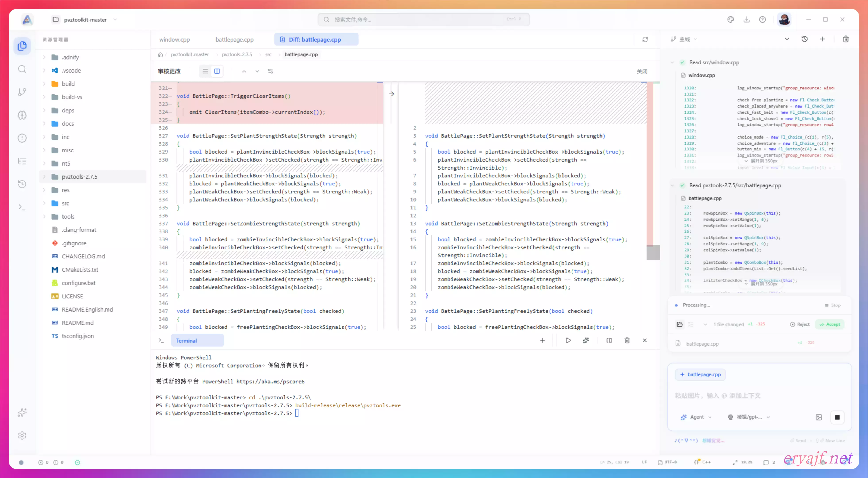Switch to the window.cpp tab
This screenshot has height=478, width=868.
click(174, 39)
